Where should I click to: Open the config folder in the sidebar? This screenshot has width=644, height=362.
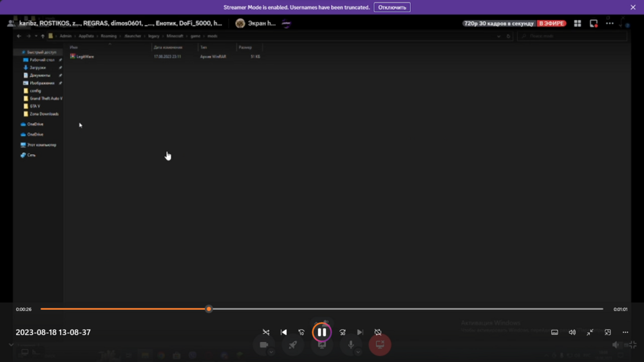pos(35,91)
